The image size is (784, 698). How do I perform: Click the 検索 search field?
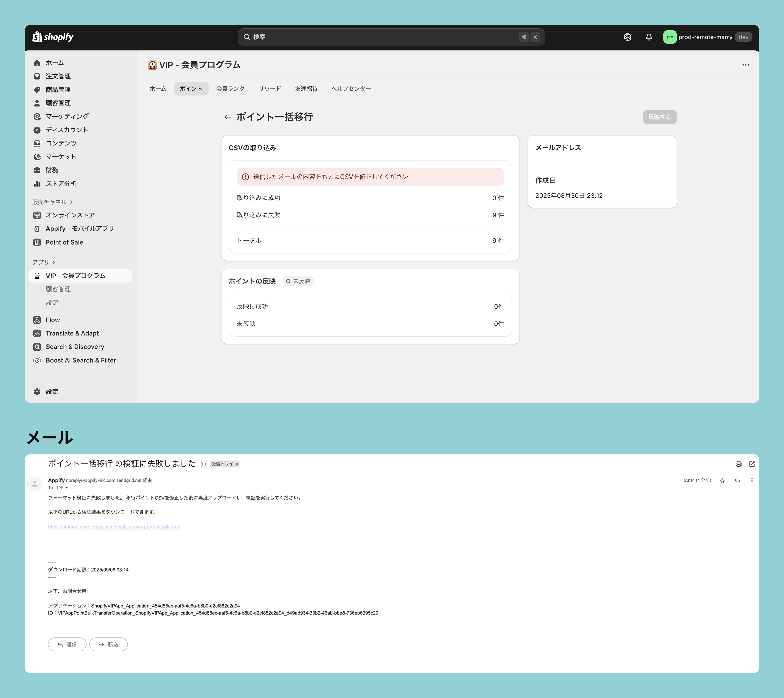tap(384, 37)
